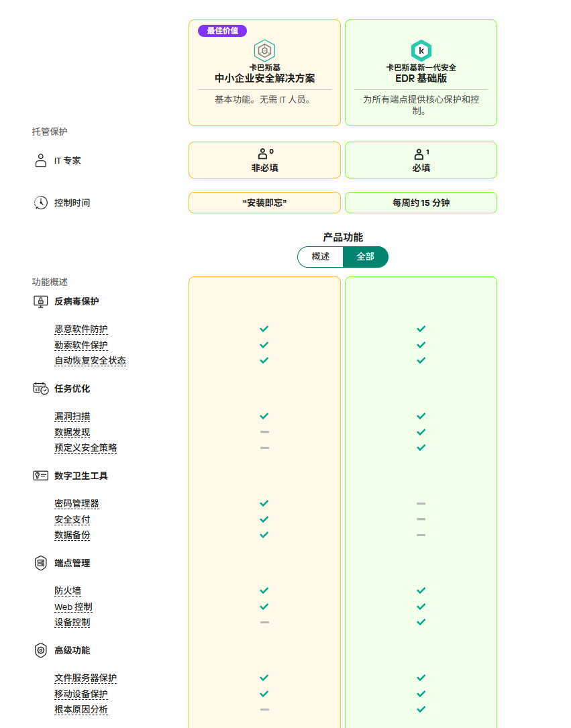Click the 控制时间 clock icon
Image resolution: width=571 pixels, height=728 pixels.
(x=40, y=203)
